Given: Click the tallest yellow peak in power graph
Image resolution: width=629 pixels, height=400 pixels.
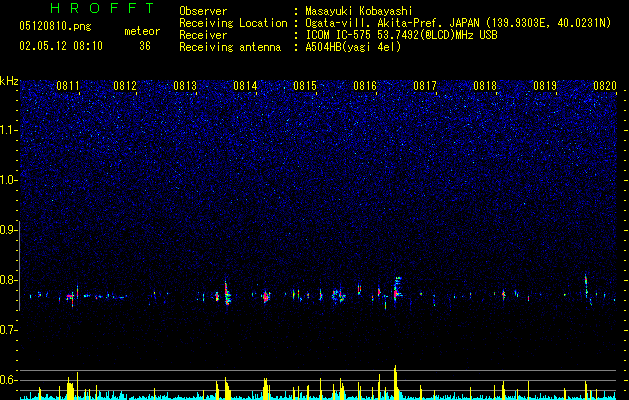Looking at the screenshot, I should (395, 381).
